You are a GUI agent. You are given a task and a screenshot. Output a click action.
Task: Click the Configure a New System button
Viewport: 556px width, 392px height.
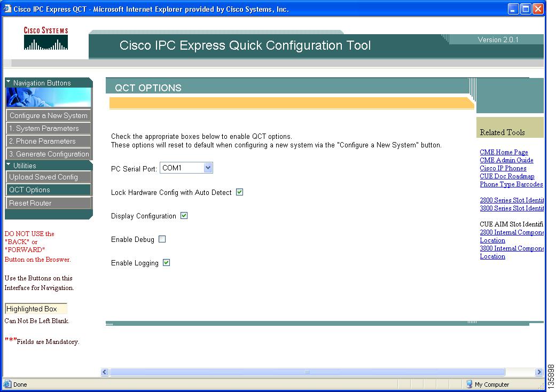pos(48,115)
